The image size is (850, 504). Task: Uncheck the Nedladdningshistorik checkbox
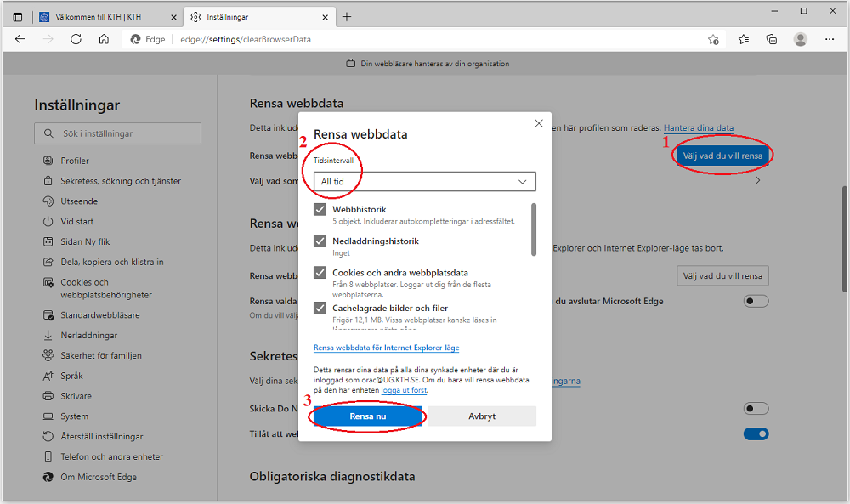point(320,241)
